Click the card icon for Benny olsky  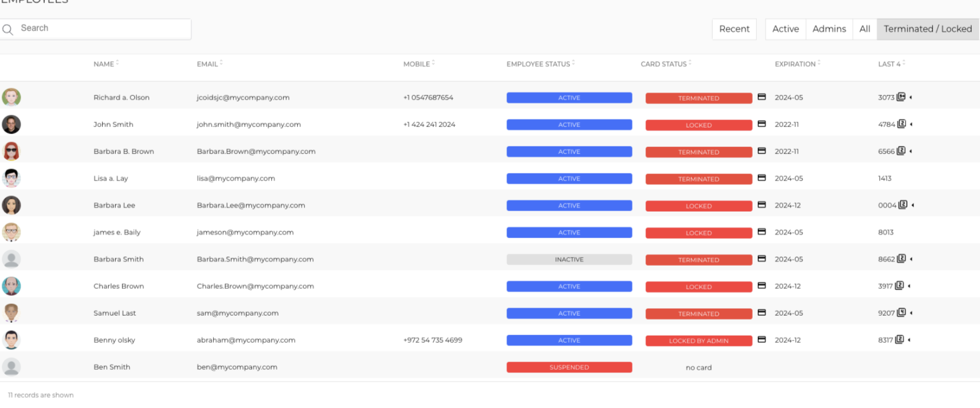coord(761,340)
